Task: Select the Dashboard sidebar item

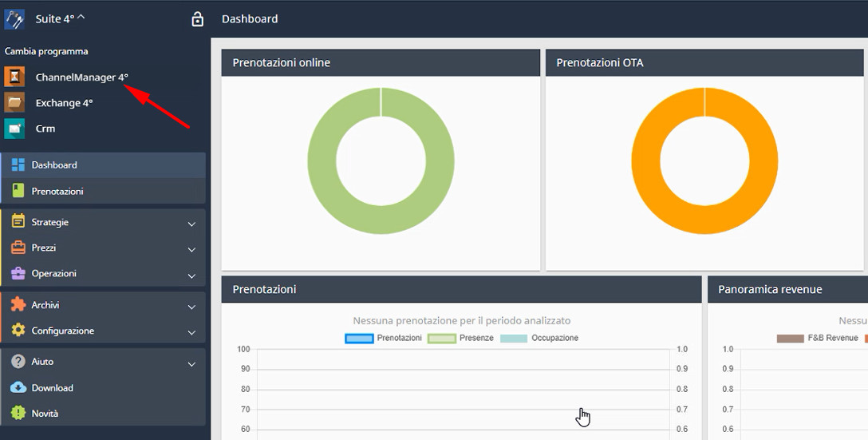Action: [x=103, y=165]
